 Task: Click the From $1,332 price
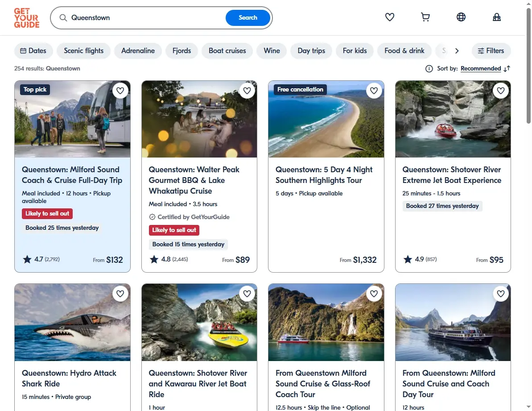tap(358, 260)
